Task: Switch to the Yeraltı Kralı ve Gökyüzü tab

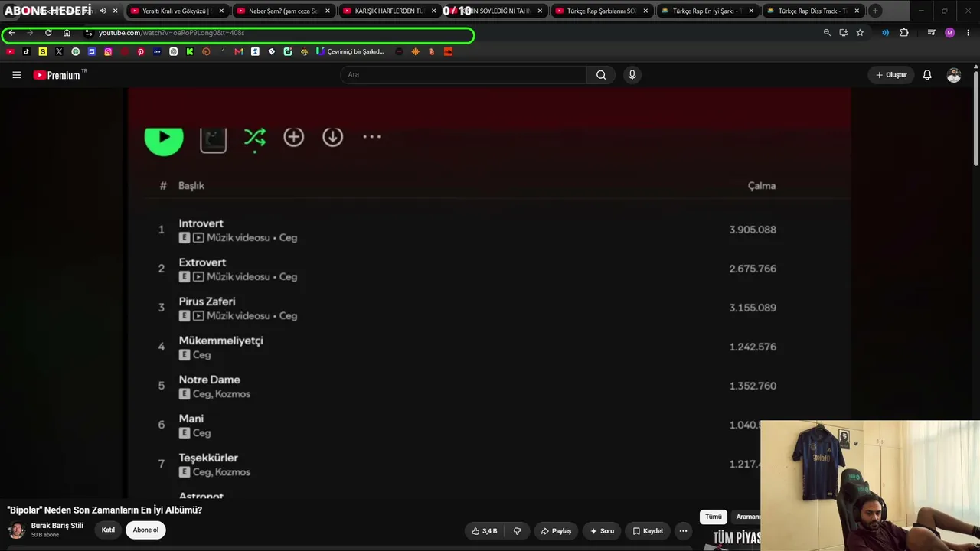Action: 176,11
